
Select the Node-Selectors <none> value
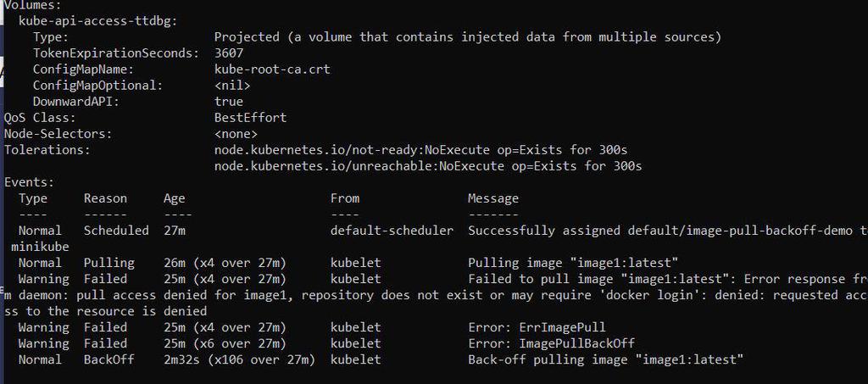tap(236, 134)
